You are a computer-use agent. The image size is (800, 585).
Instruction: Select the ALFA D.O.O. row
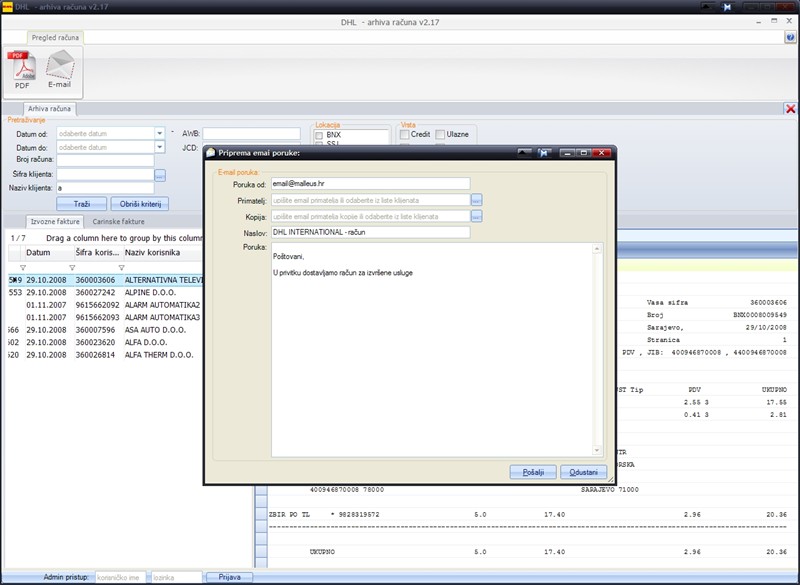pos(106,342)
